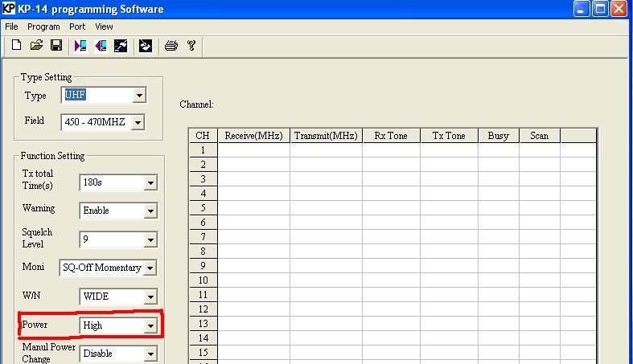Close the KP-14 programming Software window

tap(619, 9)
